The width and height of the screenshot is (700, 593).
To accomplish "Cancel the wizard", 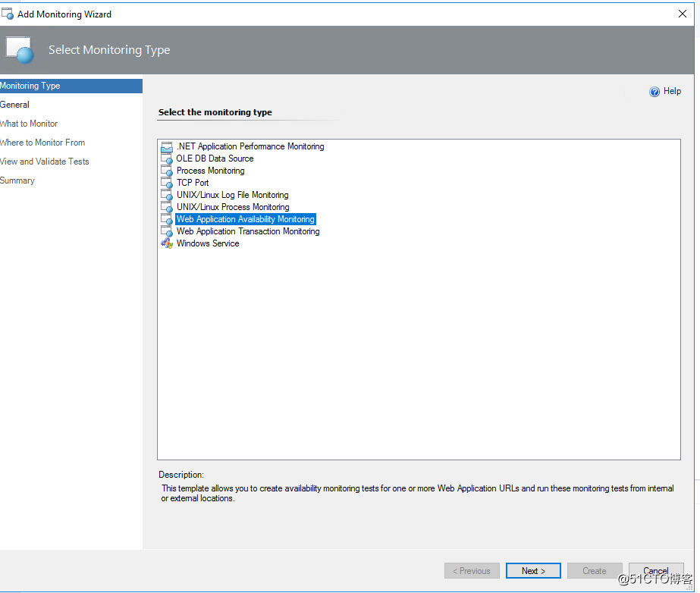I will tap(656, 571).
